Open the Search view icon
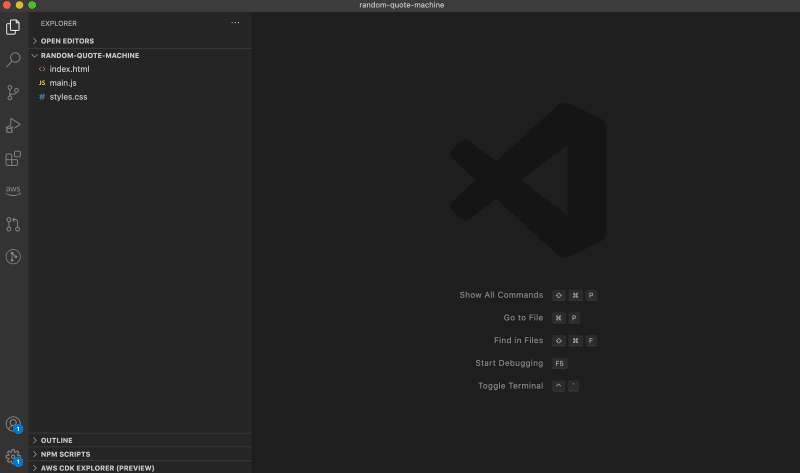 click(13, 59)
